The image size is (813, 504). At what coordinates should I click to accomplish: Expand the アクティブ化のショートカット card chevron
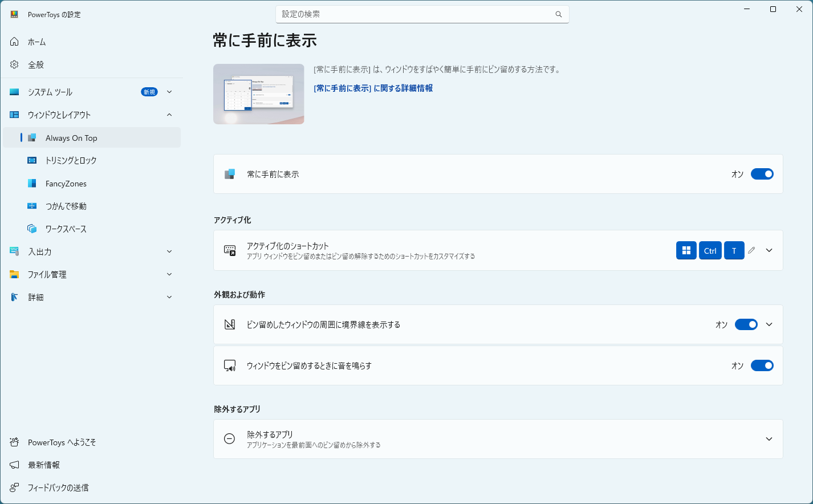pos(769,250)
